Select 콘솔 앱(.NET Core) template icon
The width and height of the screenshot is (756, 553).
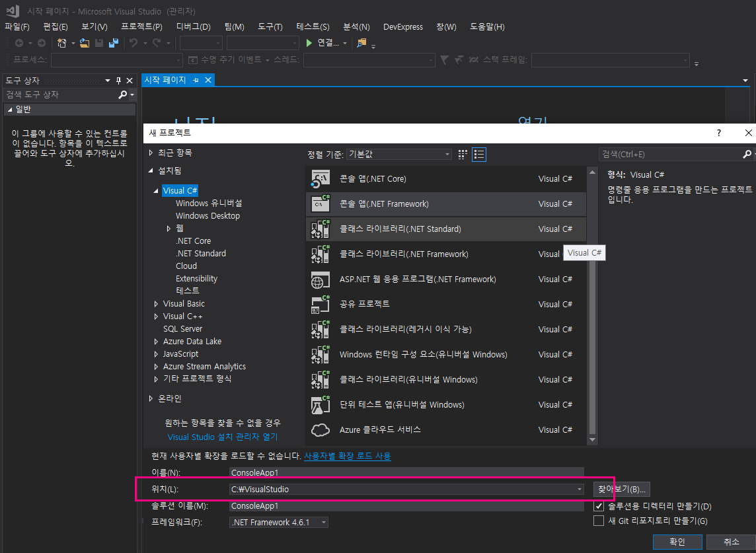tap(320, 179)
